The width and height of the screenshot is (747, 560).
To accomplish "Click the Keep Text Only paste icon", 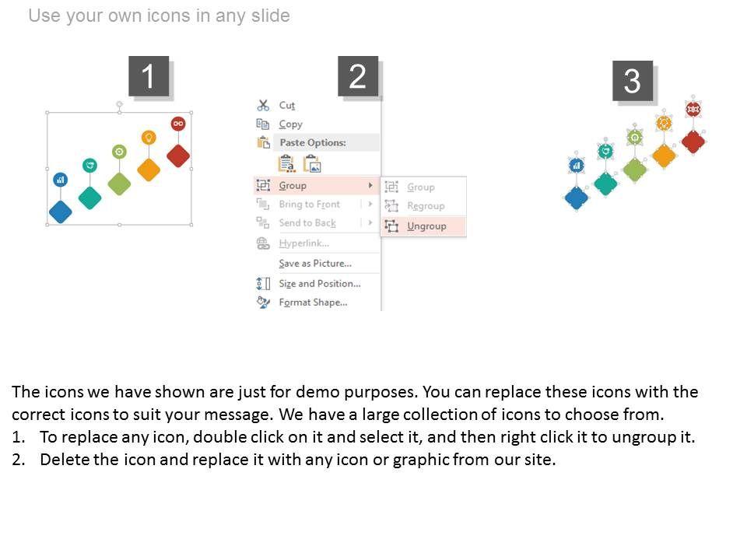I will tap(287, 163).
